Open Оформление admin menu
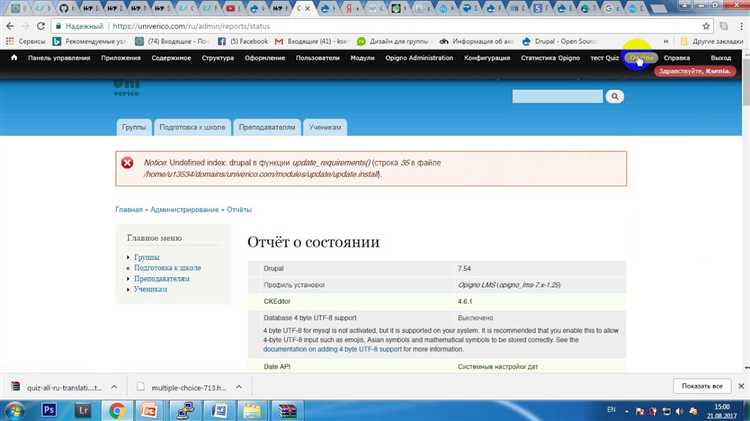 coord(265,58)
